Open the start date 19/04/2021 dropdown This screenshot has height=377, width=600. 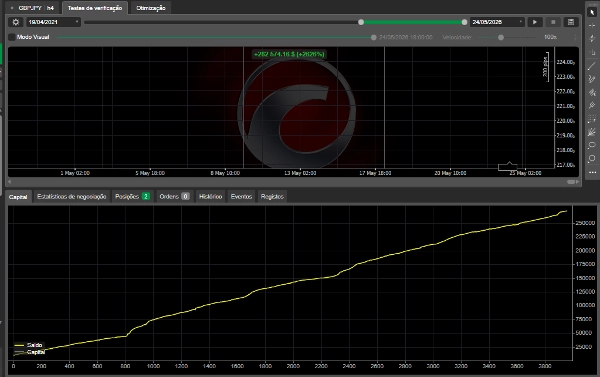[x=54, y=22]
